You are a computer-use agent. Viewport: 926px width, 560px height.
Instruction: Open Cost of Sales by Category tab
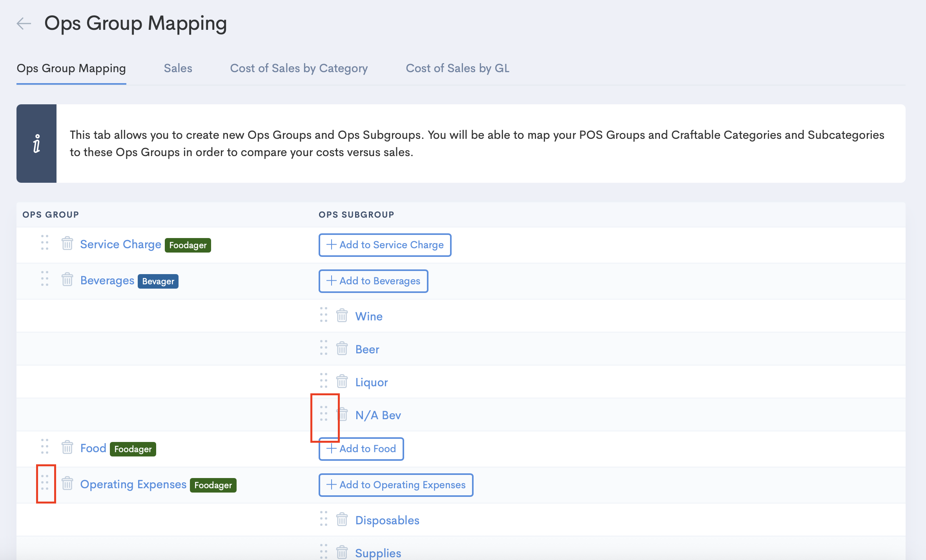pos(299,68)
